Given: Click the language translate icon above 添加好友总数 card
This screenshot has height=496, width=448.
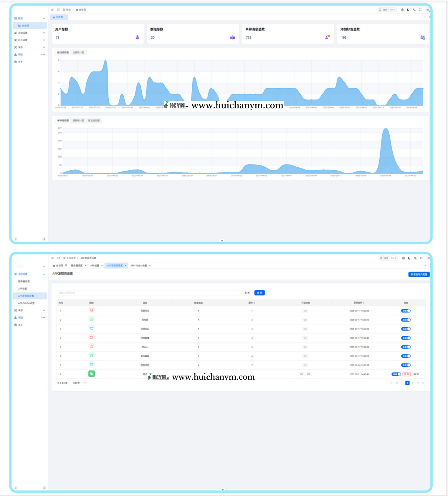Looking at the screenshot, I should [414, 10].
